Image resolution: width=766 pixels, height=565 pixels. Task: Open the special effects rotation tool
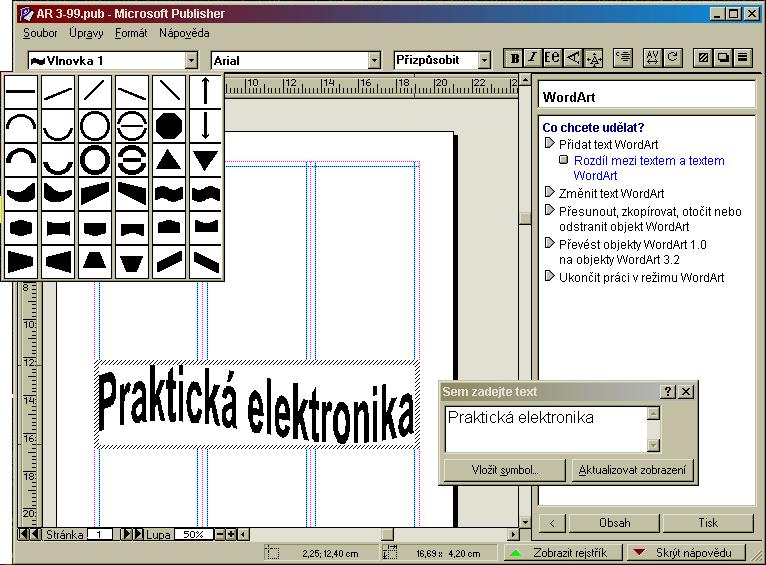[x=673, y=58]
